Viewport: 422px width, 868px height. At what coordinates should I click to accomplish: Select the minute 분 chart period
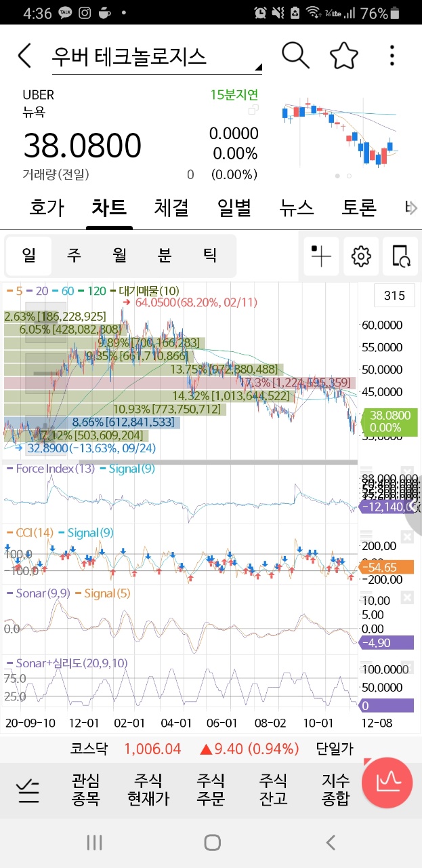point(165,256)
